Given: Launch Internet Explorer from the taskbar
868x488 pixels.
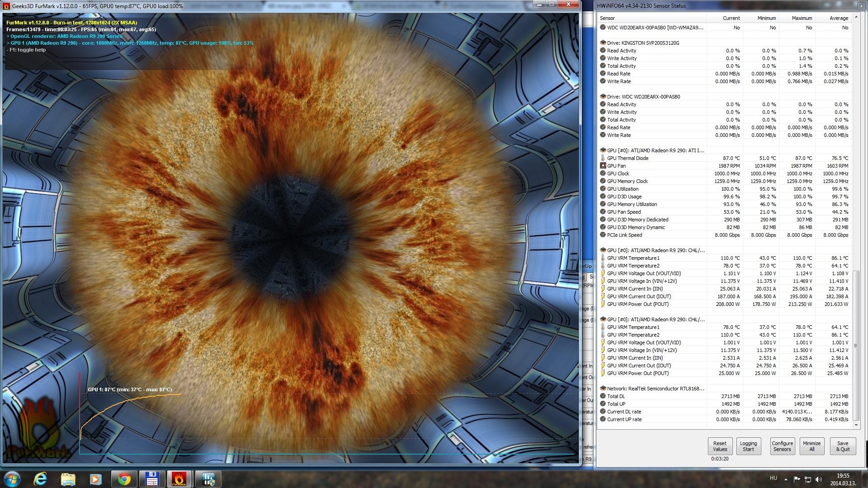Looking at the screenshot, I should tap(40, 479).
